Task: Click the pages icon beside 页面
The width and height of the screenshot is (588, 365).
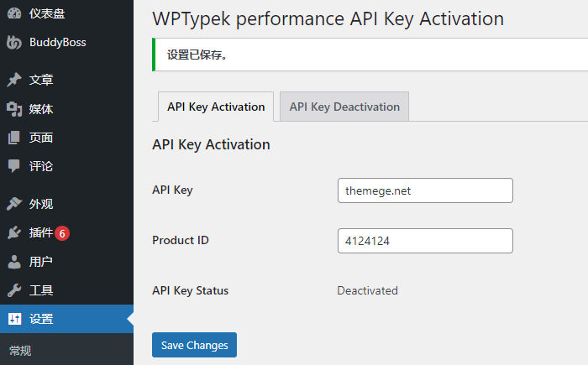Action: click(x=14, y=138)
